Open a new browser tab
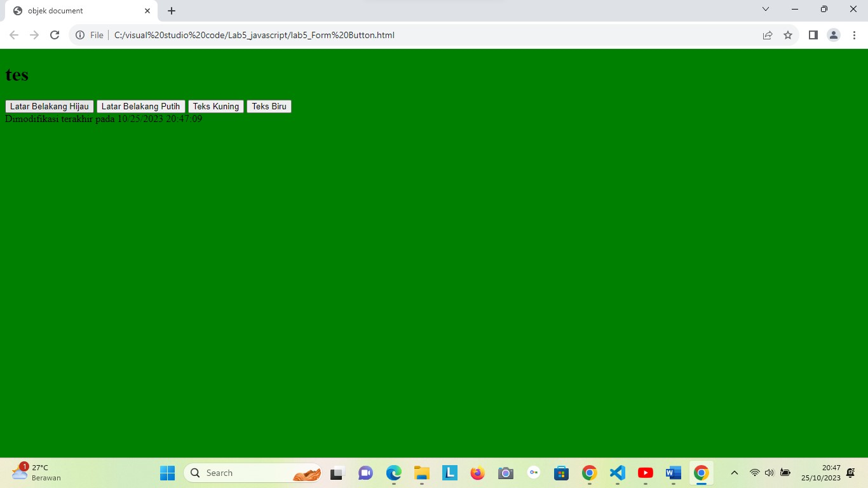Screen dimensions: 868x488 pyautogui.click(x=171, y=10)
